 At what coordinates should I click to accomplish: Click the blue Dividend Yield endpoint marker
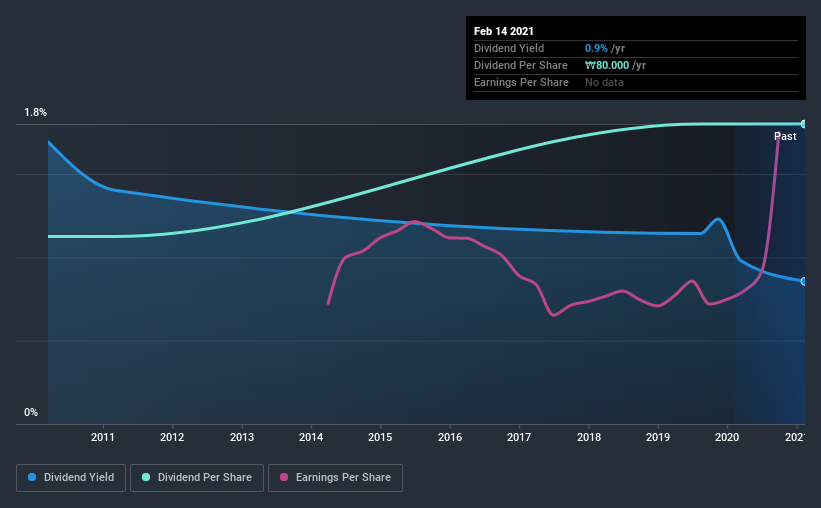point(803,281)
